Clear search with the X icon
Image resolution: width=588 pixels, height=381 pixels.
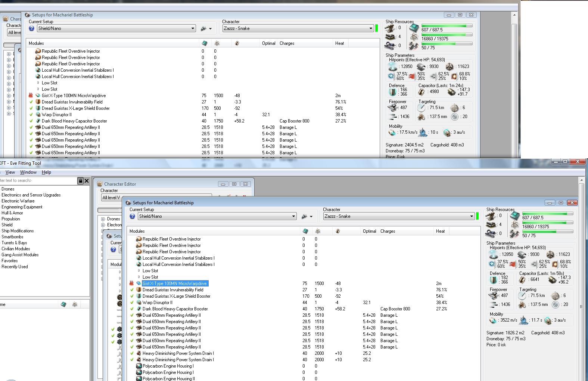[87, 181]
